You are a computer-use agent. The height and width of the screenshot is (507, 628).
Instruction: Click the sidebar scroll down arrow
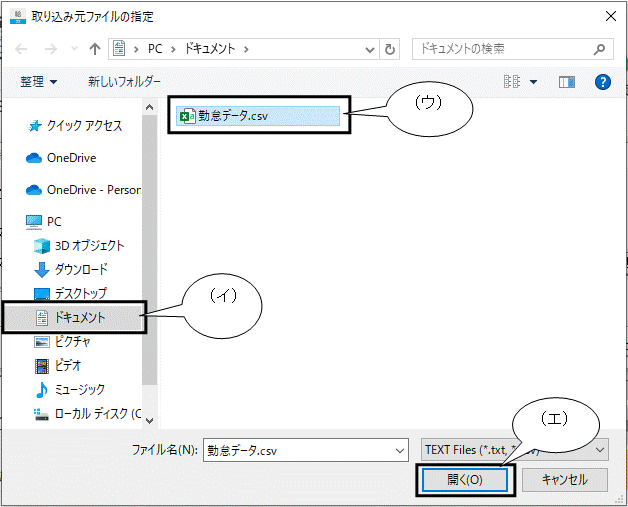(x=149, y=420)
